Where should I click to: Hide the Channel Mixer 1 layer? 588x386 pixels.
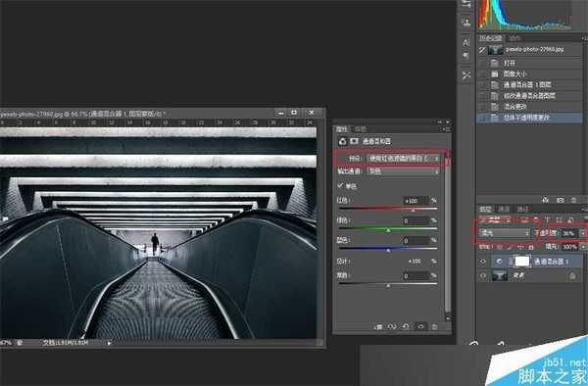tap(483, 262)
